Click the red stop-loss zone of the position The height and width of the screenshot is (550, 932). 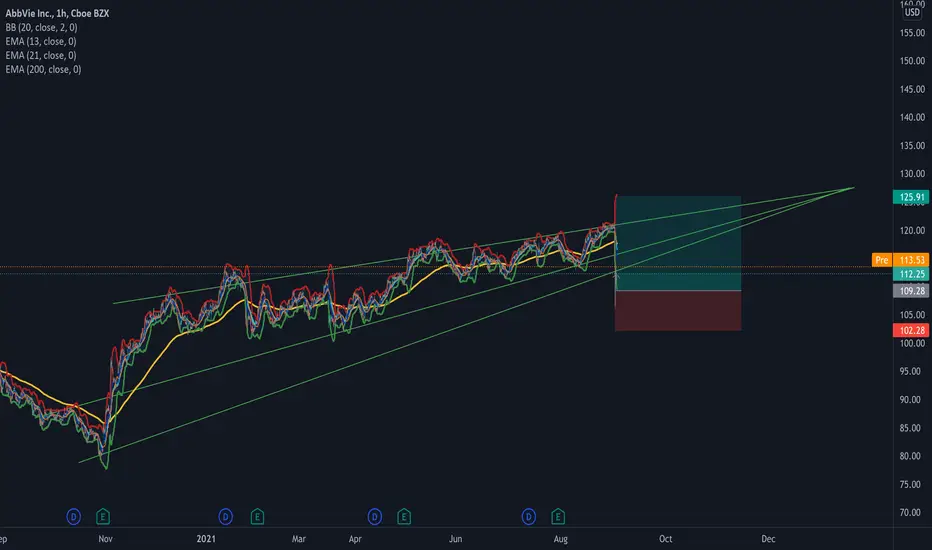pyautogui.click(x=678, y=310)
